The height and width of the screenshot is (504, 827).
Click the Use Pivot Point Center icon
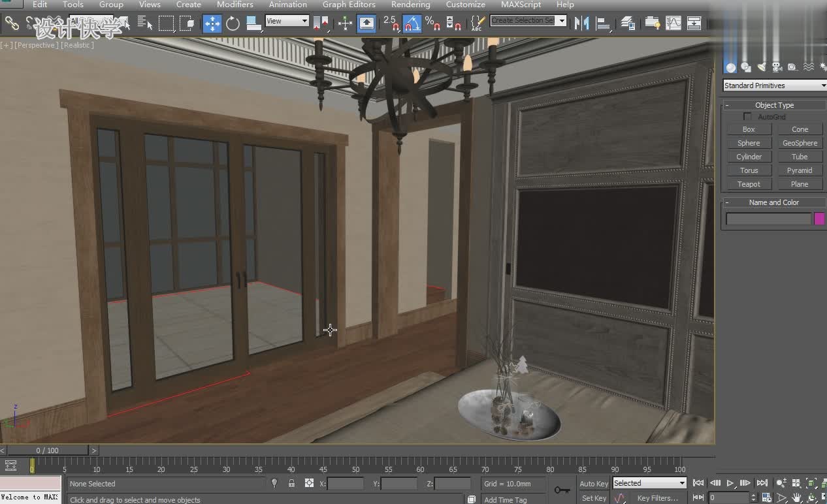tap(321, 24)
